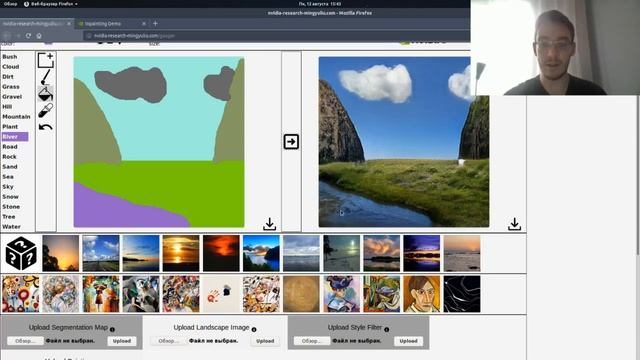Select the eyedropper tool
The height and width of the screenshot is (360, 640).
pos(45,110)
